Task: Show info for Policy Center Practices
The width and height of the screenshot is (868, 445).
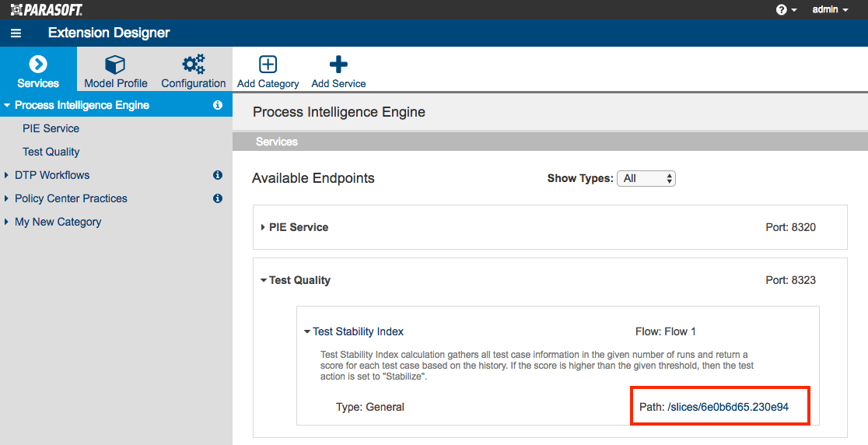Action: point(218,198)
